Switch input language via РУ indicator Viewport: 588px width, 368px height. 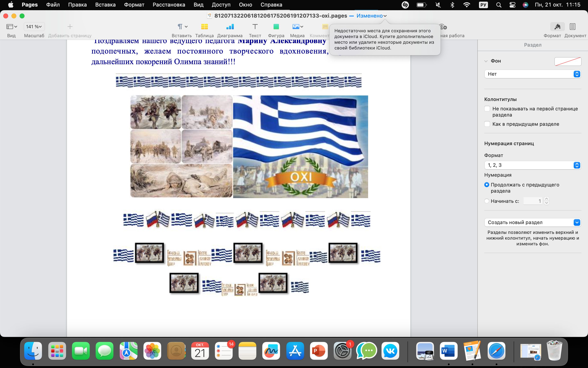pos(483,5)
